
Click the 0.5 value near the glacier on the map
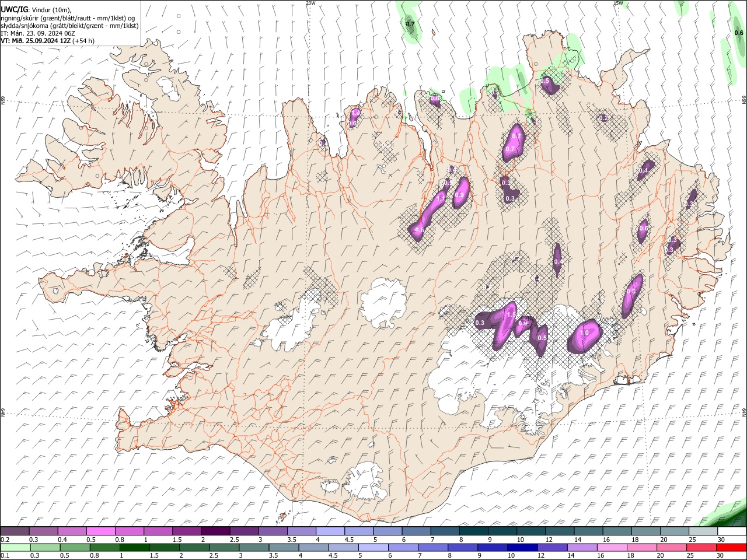(542, 338)
